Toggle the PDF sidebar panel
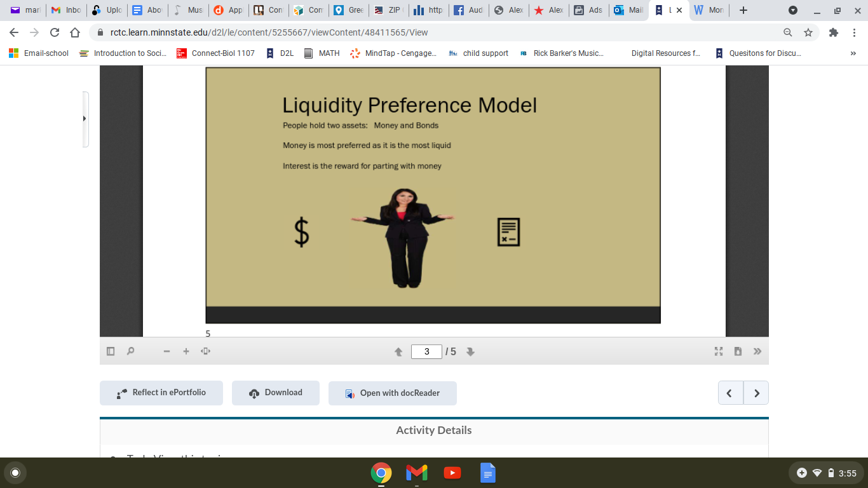This screenshot has height=488, width=868. [x=110, y=351]
